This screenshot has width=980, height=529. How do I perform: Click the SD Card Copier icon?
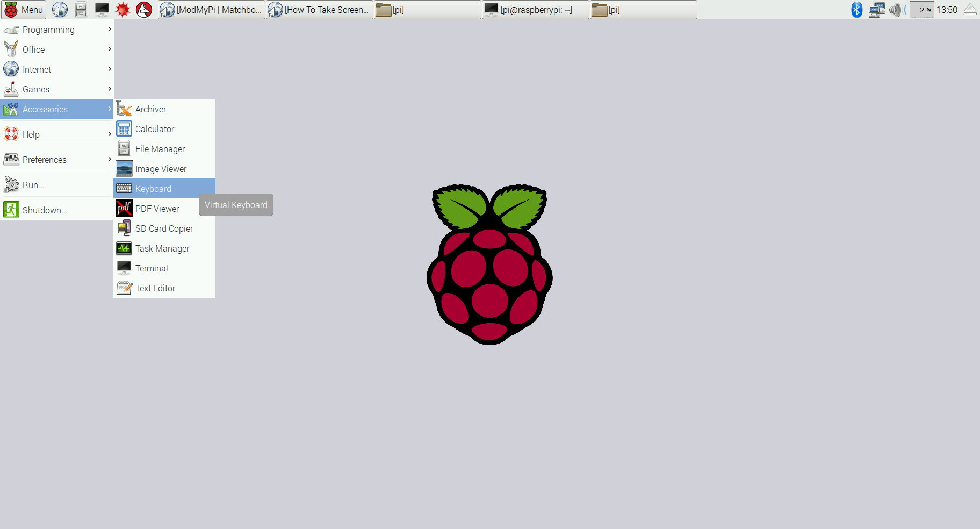point(124,228)
